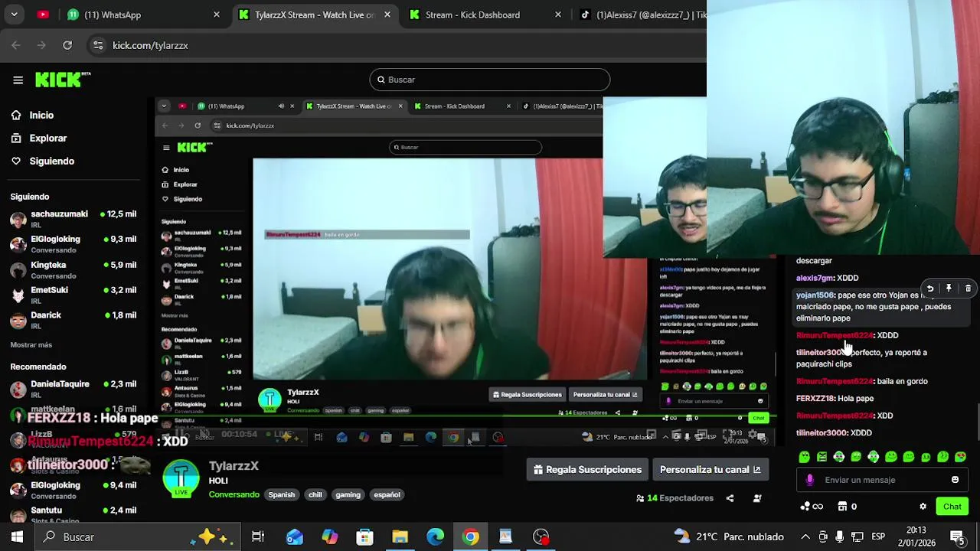This screenshot has height=551, width=980.
Task: Open the browser tab search dropdown
Action: point(14,15)
